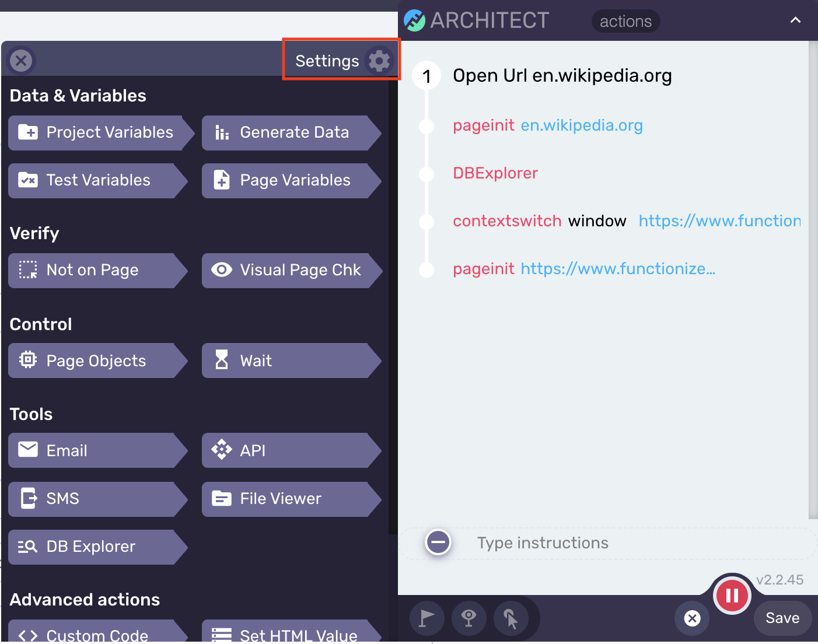Open Settings gear icon
Viewport: 818px width, 644px height.
(x=379, y=60)
